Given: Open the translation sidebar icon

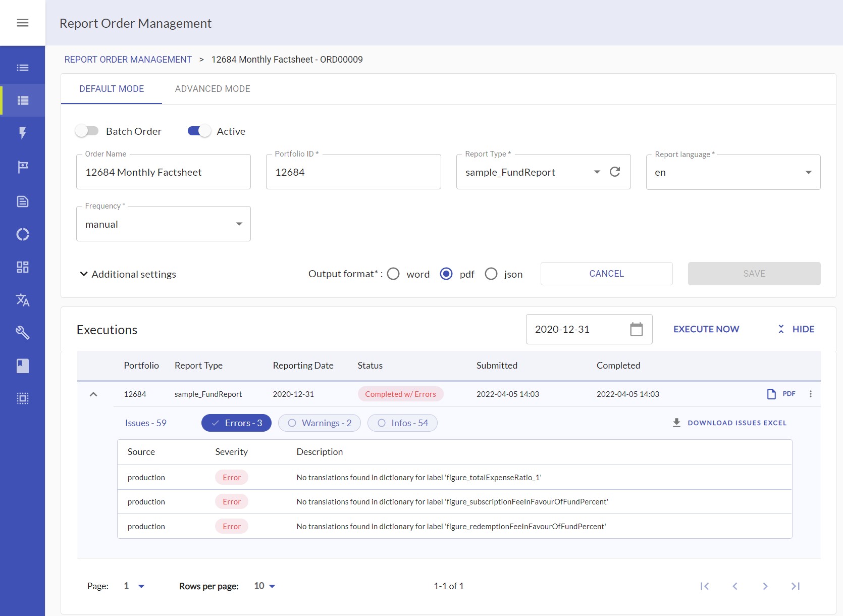Looking at the screenshot, I should click(23, 300).
